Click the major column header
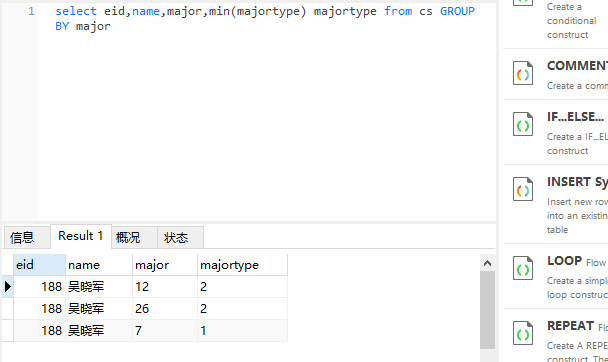608x362 pixels. click(165, 265)
